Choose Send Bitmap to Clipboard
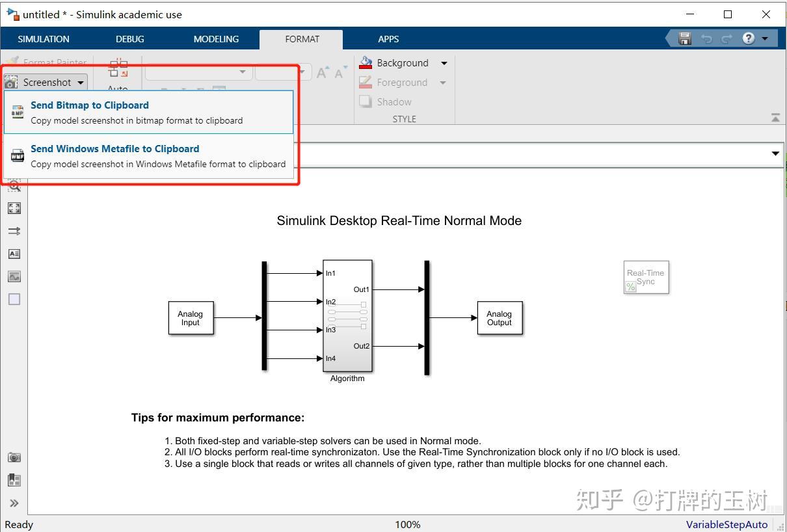Image resolution: width=787 pixels, height=532 pixels. [x=90, y=105]
